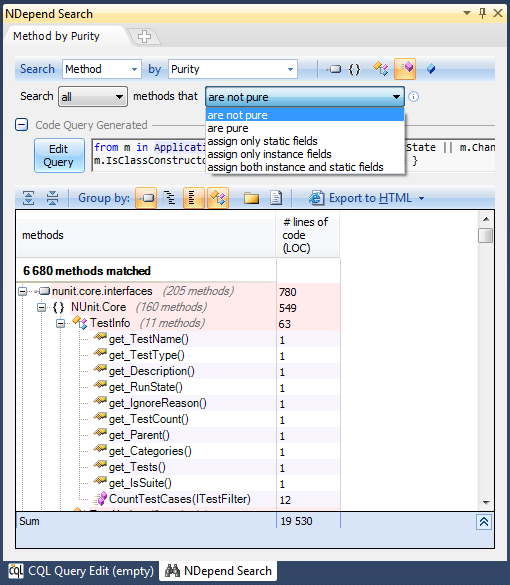This screenshot has height=585, width=510.
Task: Click the Edit Query button
Action: pyautogui.click(x=59, y=155)
